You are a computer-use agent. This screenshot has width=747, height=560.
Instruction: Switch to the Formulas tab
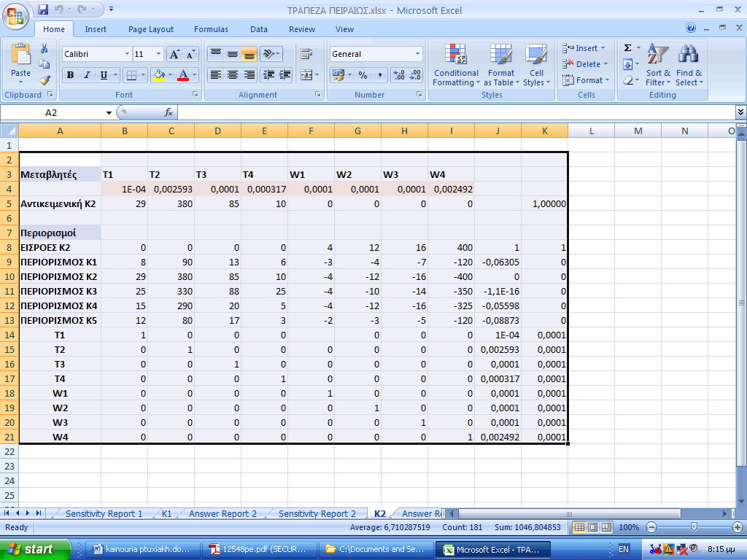pos(211,29)
